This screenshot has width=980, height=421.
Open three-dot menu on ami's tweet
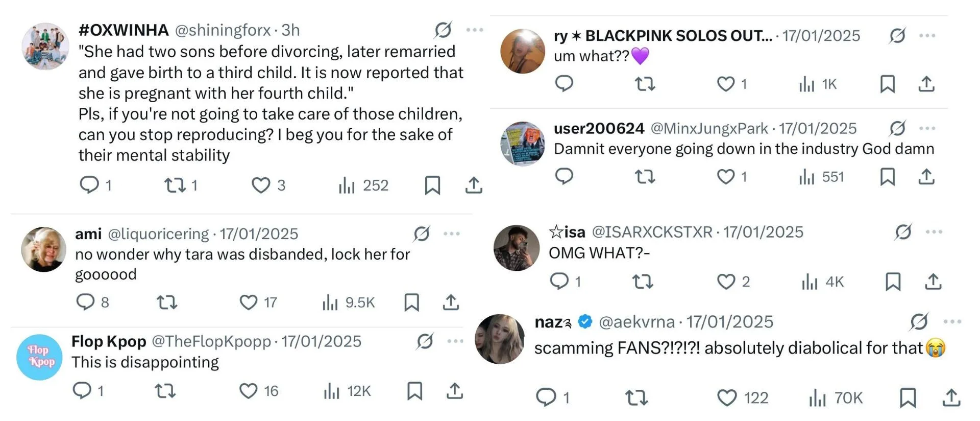(x=452, y=234)
